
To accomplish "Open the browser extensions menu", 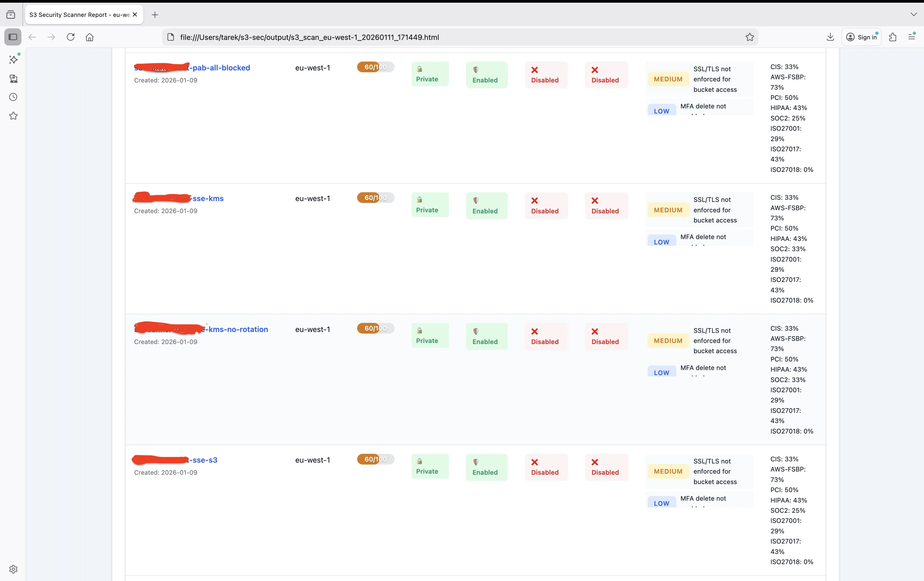I will (x=893, y=37).
